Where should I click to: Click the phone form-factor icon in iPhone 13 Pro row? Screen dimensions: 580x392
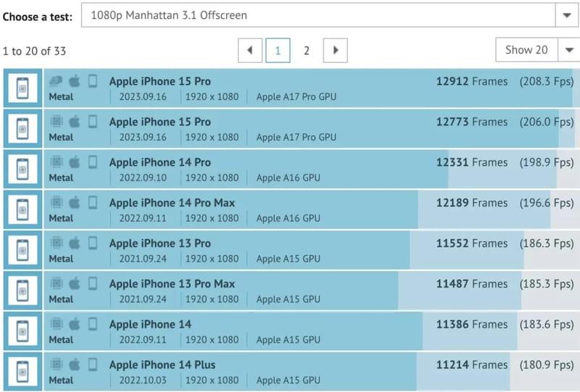pos(93,243)
